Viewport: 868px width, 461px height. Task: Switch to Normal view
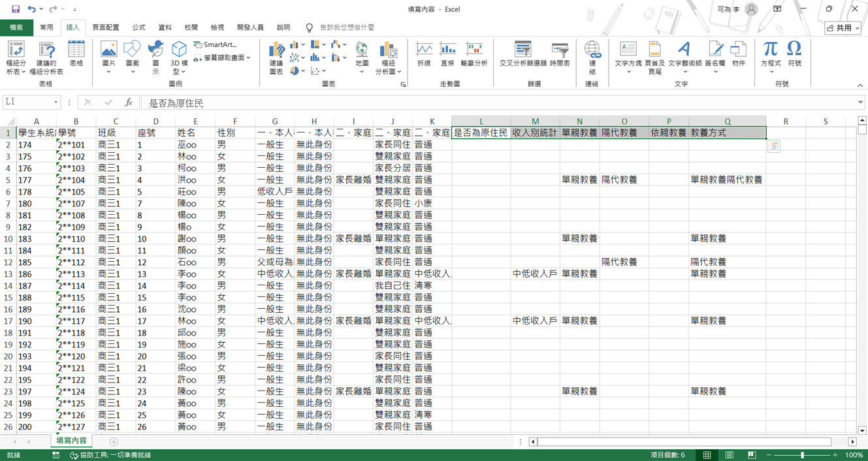[707, 455]
